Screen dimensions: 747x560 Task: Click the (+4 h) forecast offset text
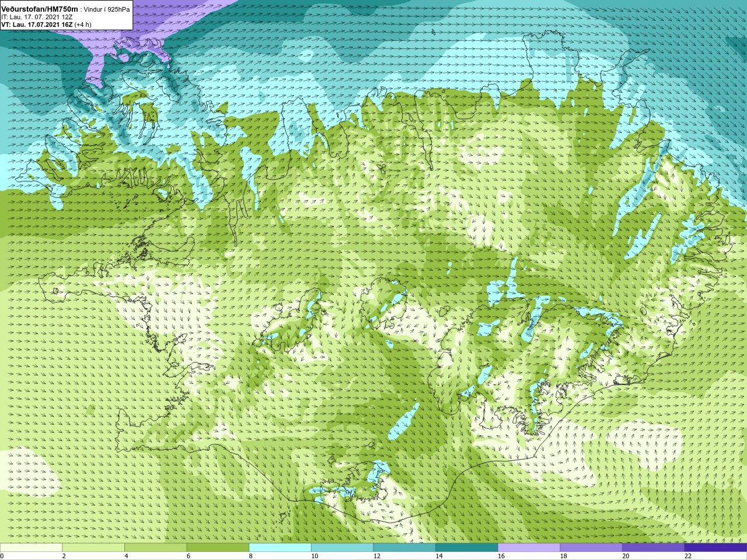[83, 24]
